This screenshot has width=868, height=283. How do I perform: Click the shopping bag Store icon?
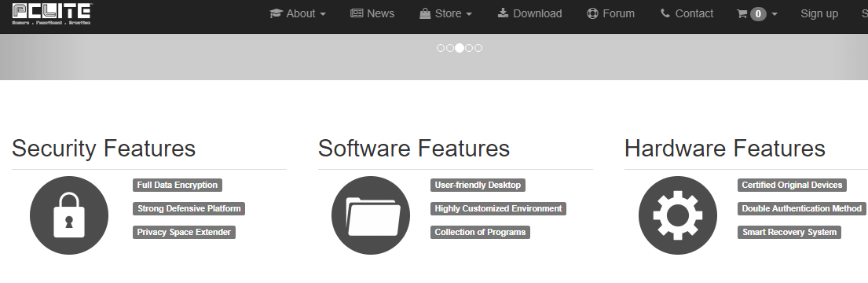point(425,13)
